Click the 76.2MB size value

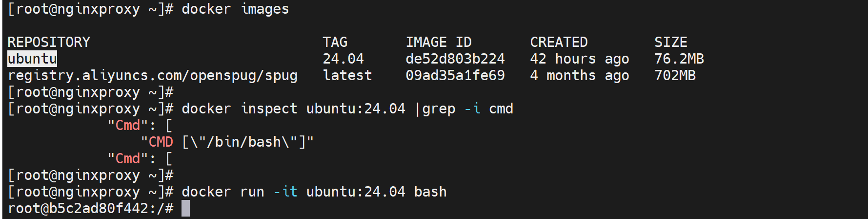click(679, 59)
